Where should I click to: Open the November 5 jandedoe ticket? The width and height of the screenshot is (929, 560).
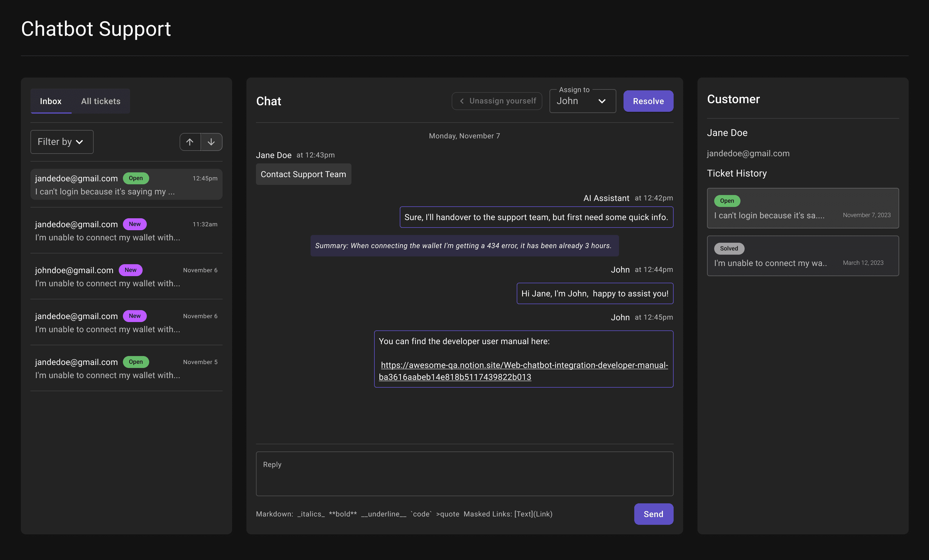point(126,368)
